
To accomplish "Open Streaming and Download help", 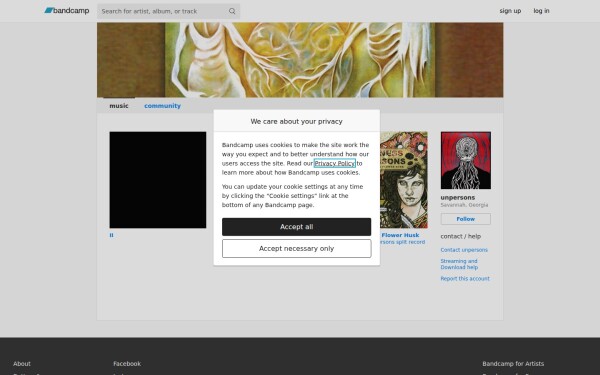I will [x=459, y=264].
